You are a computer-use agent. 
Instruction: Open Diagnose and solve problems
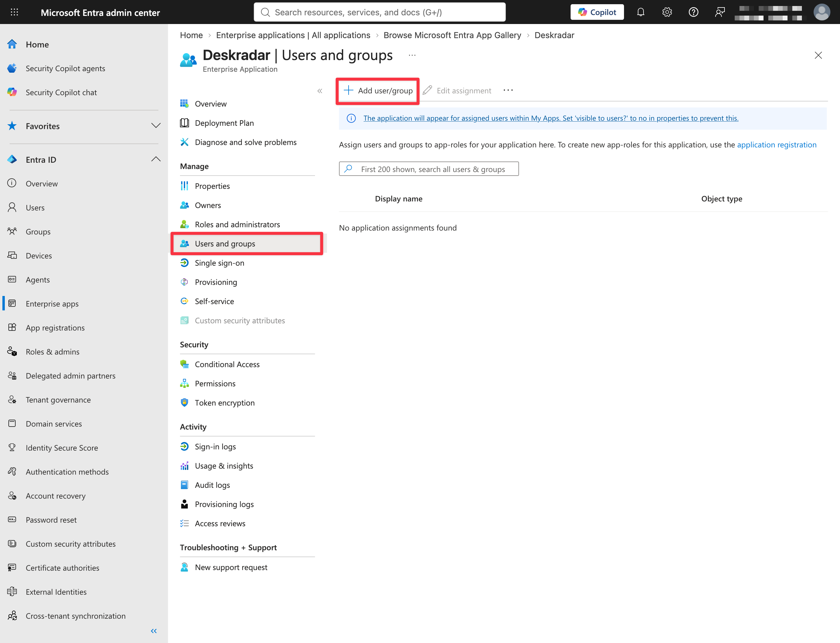tap(246, 142)
